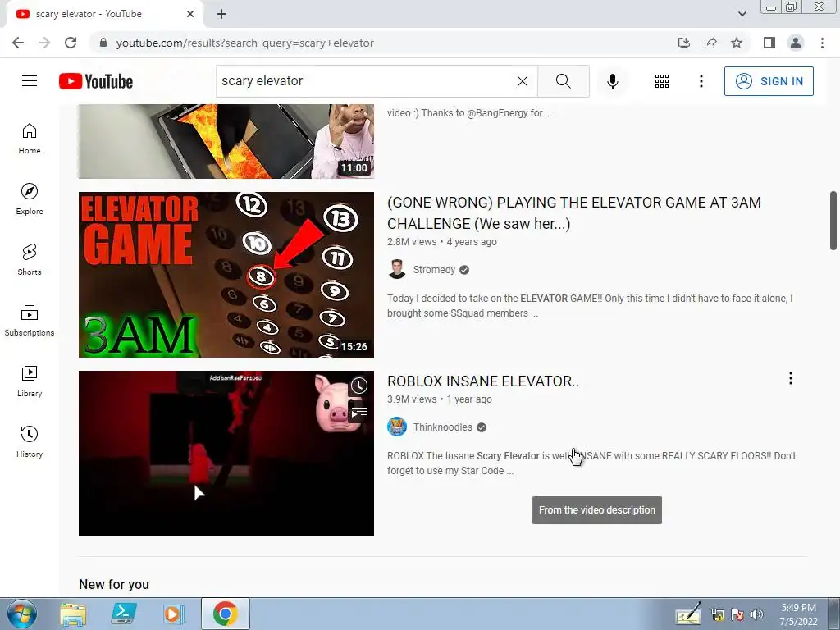Click Thinknoodles' channel avatar
The height and width of the screenshot is (630, 840).
click(x=397, y=427)
